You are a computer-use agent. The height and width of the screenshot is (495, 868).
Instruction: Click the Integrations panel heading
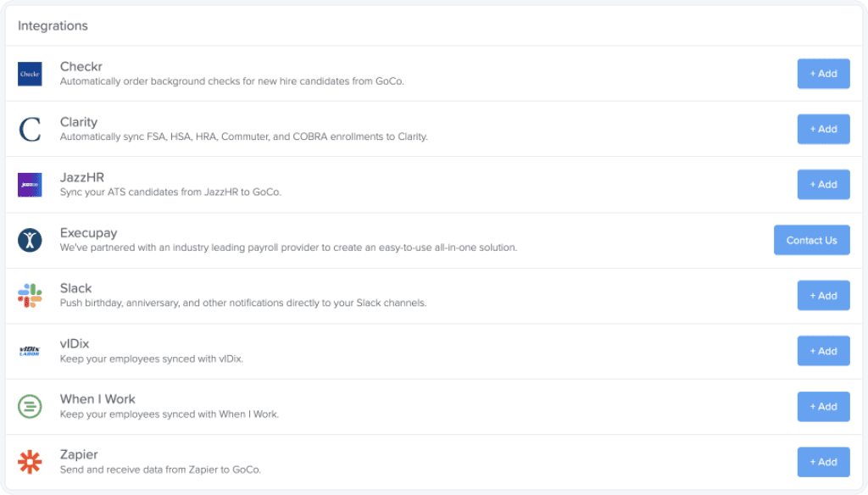(x=53, y=25)
